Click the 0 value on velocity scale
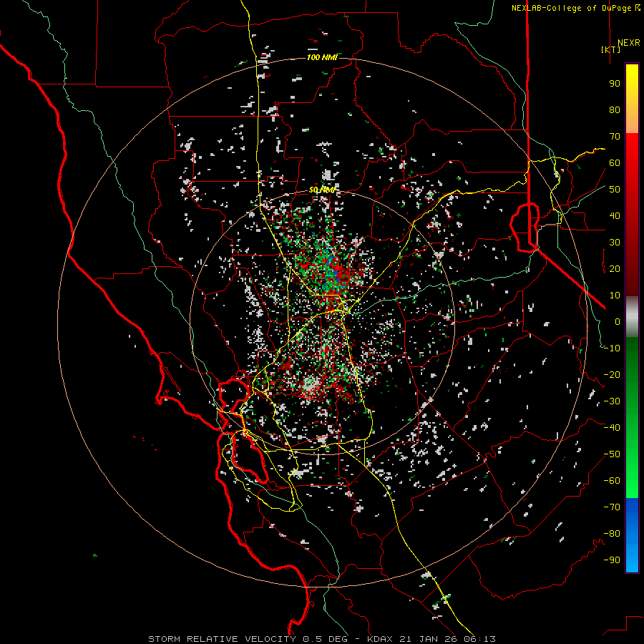Viewport: 644px width, 644px height. pos(618,321)
